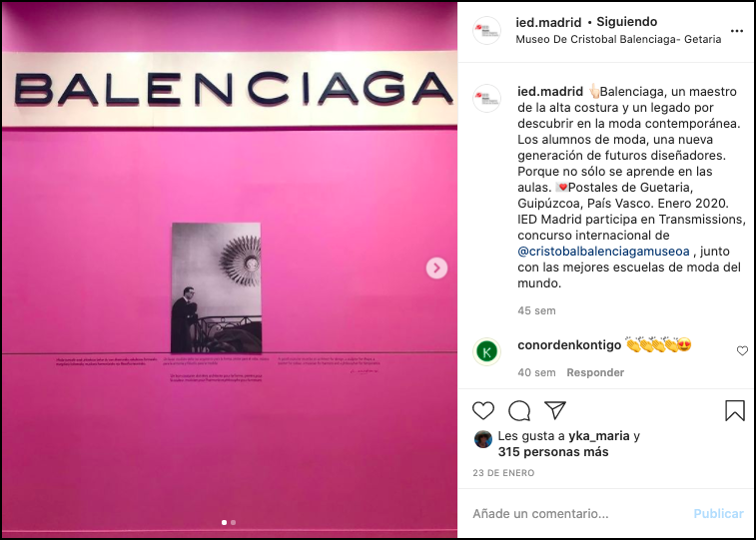Like conordenkontigo's comment with small heart
This screenshot has height=540, width=756.
pyautogui.click(x=742, y=351)
